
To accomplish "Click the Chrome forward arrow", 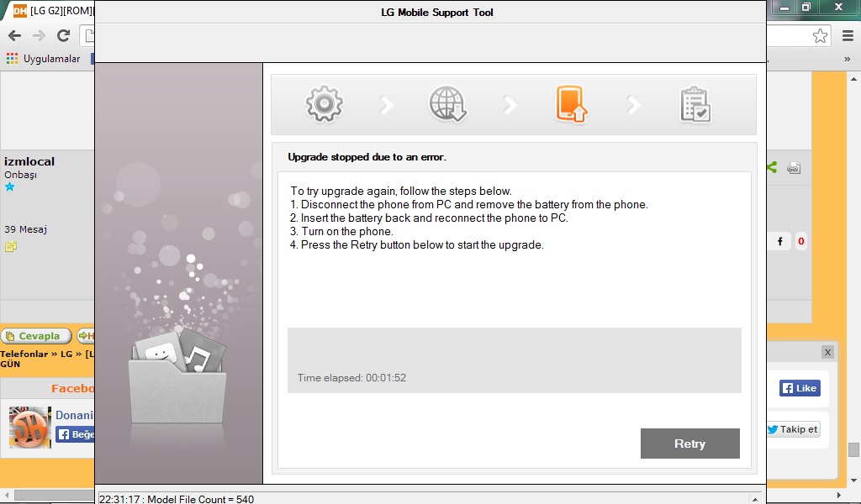I will tap(39, 35).
